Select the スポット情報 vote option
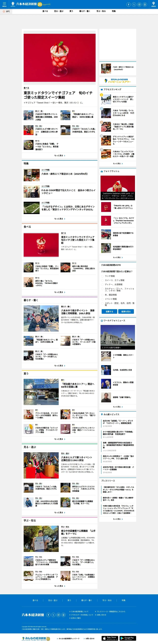The width and height of the screenshot is (158, 644). coord(102,303)
